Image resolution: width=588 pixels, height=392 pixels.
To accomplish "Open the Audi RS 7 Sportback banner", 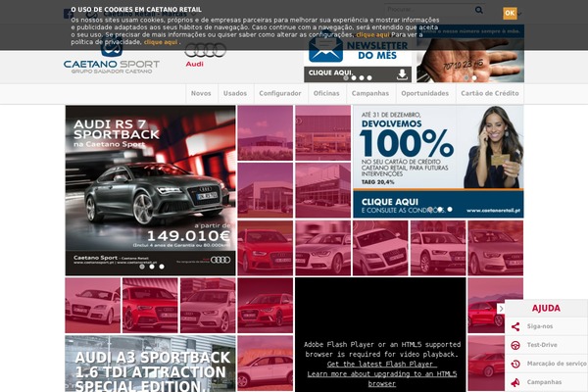I will pyautogui.click(x=150, y=190).
